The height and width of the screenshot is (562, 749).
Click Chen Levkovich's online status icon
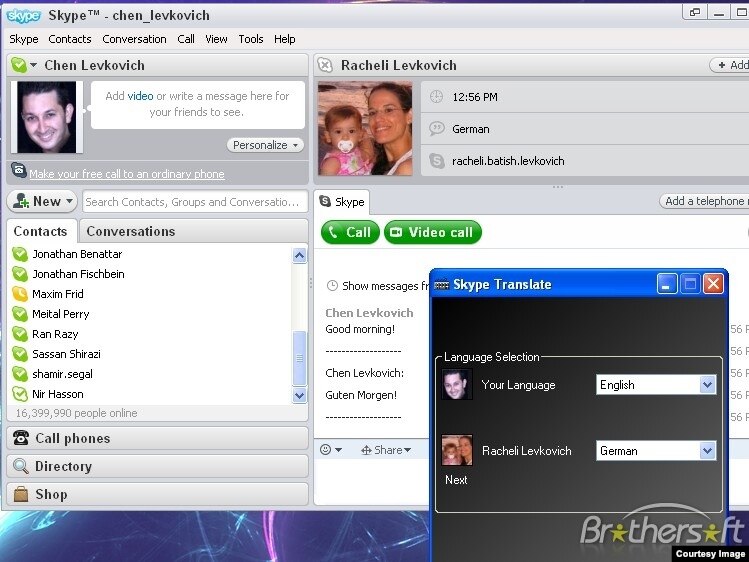click(x=19, y=65)
